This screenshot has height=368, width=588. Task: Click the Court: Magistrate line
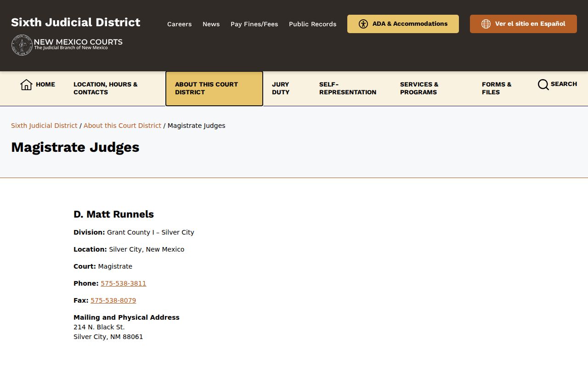point(103,266)
